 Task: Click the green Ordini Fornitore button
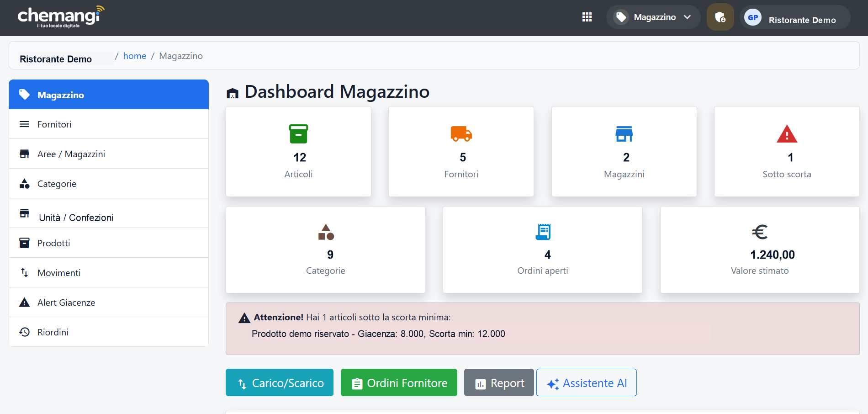click(399, 382)
